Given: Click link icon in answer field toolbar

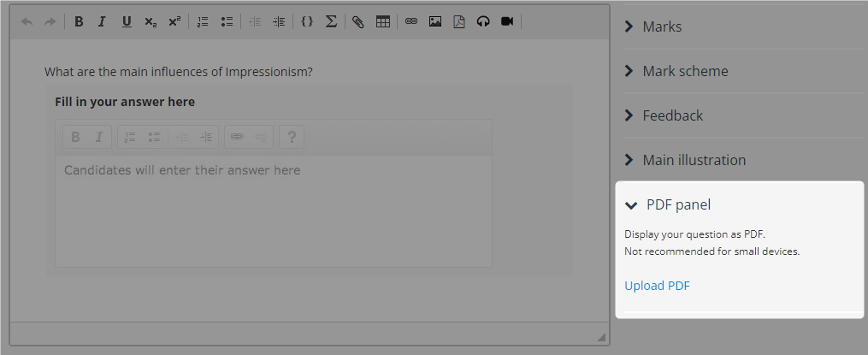Looking at the screenshot, I should (237, 137).
